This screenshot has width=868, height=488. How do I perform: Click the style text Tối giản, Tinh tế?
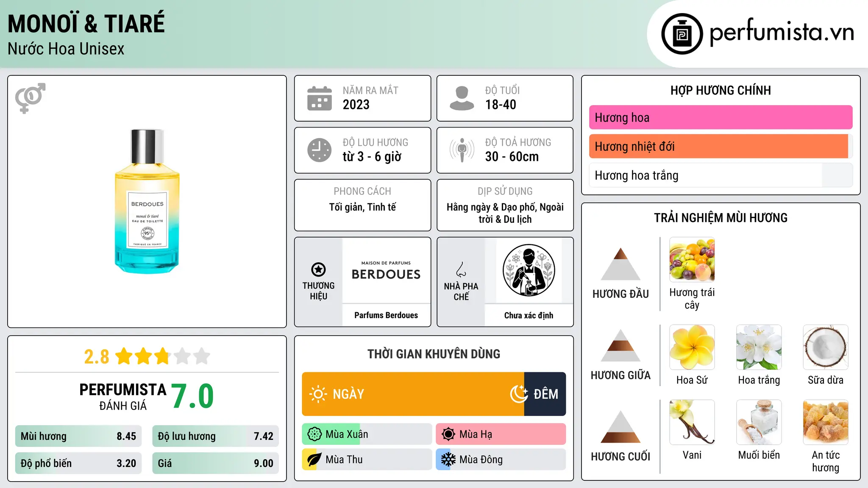(x=362, y=207)
